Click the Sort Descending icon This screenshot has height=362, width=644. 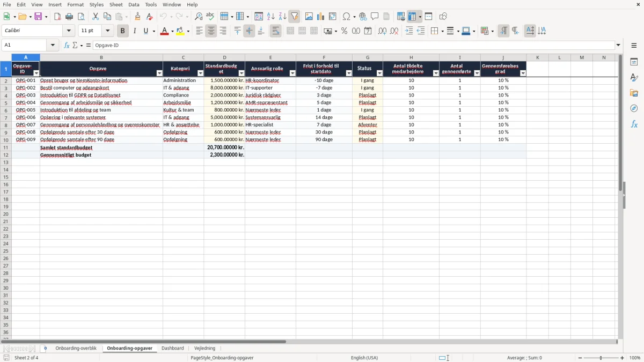(x=282, y=17)
